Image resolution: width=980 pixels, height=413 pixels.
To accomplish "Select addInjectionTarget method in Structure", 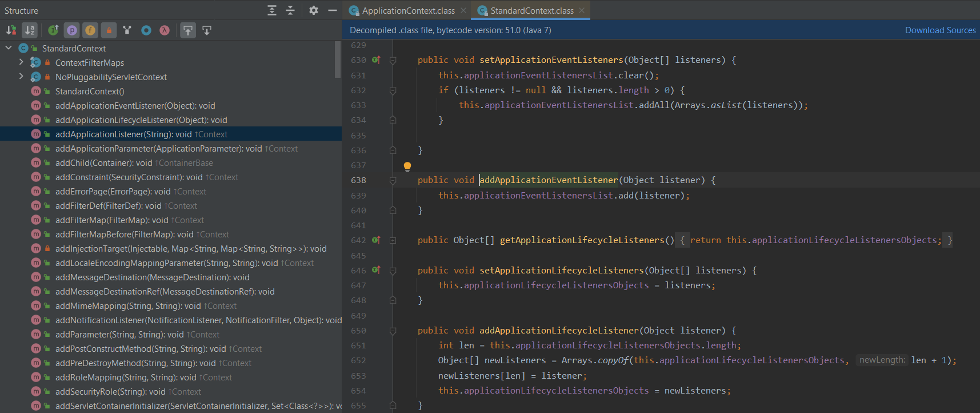I will [171, 248].
